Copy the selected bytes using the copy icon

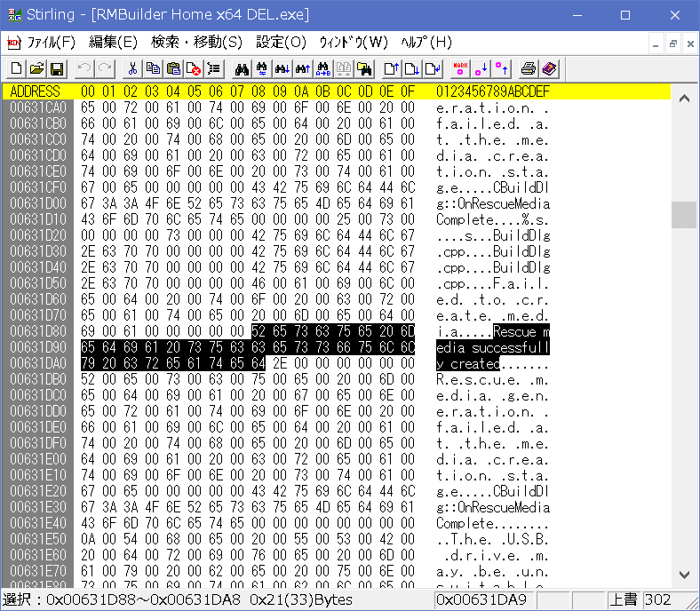click(153, 68)
